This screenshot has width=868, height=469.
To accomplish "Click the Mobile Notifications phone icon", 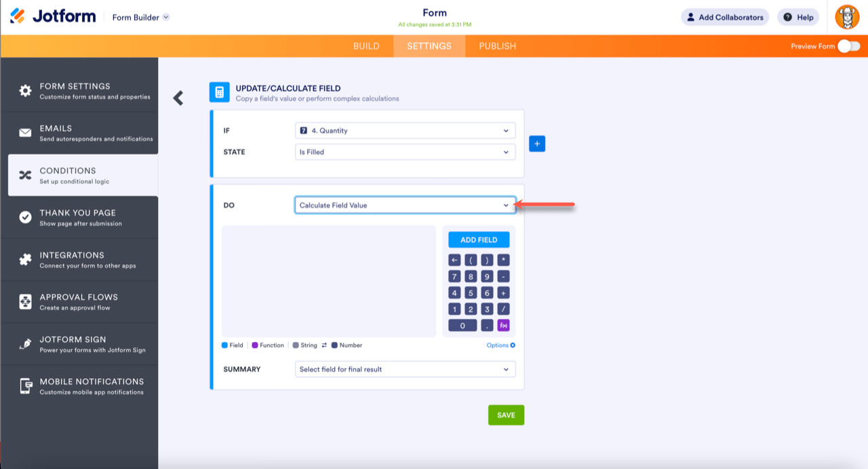I will (25, 386).
